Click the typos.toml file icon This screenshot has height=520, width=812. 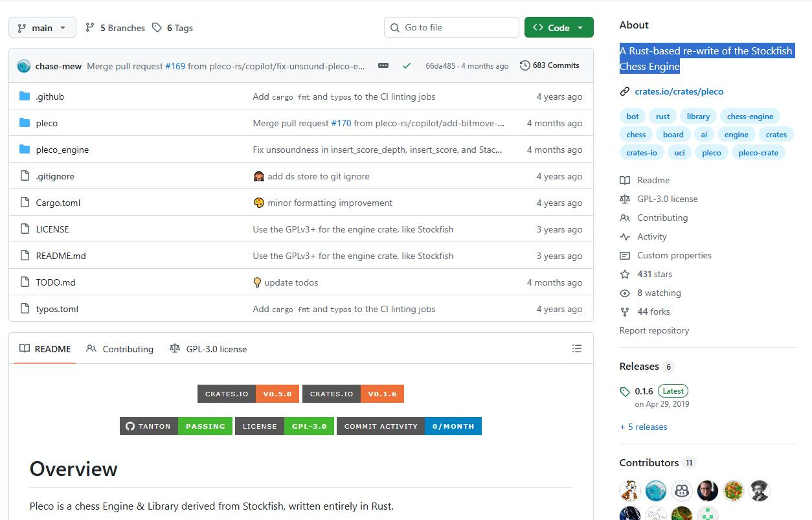tap(25, 309)
